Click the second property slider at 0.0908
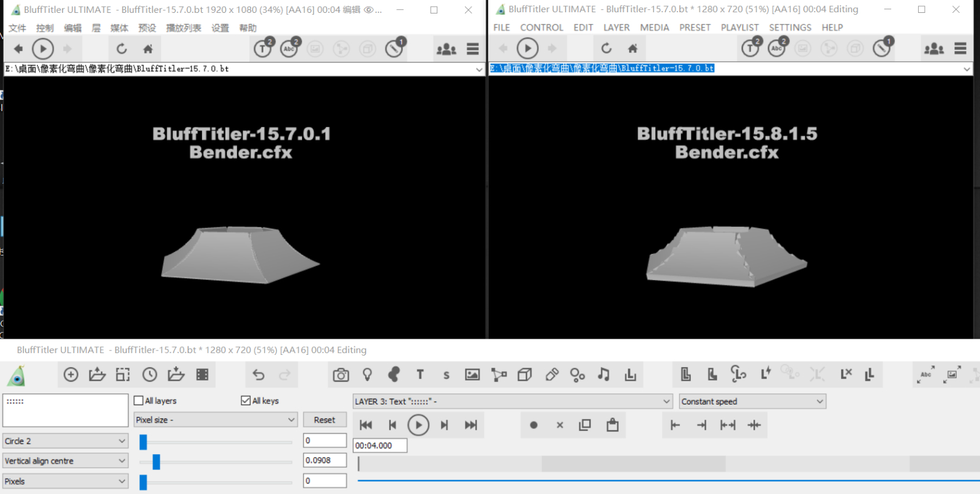Viewport: 980px width, 494px height. click(156, 462)
